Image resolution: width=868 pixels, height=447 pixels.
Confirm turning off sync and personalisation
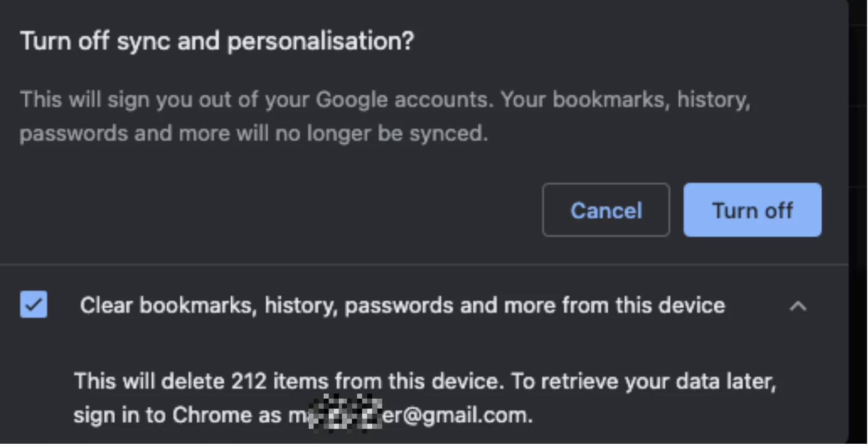pyautogui.click(x=752, y=210)
